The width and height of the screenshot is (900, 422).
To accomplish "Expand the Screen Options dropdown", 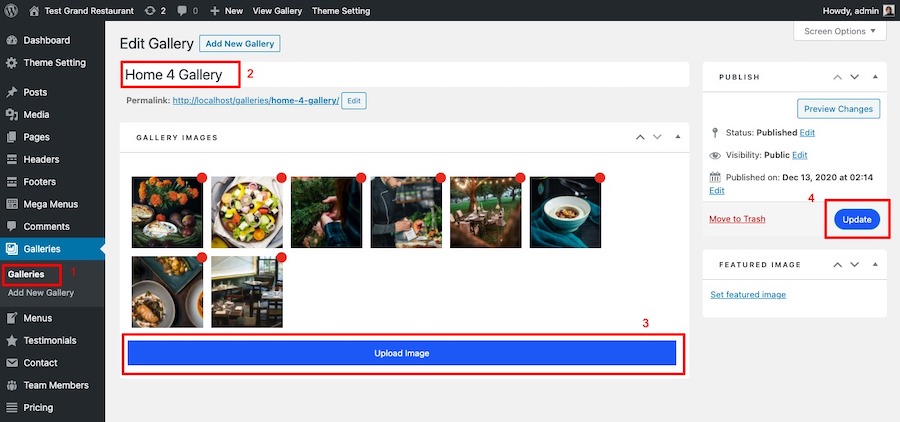I will pos(840,31).
